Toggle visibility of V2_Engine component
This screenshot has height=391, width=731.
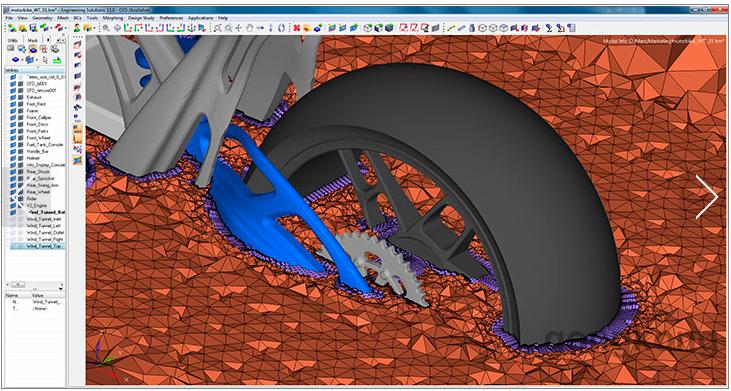(x=13, y=205)
